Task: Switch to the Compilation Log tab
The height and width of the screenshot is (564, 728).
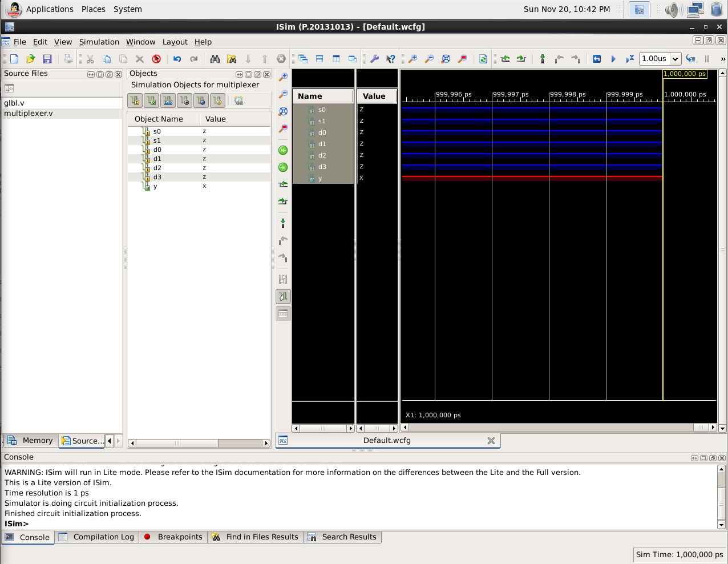Action: pos(96,537)
